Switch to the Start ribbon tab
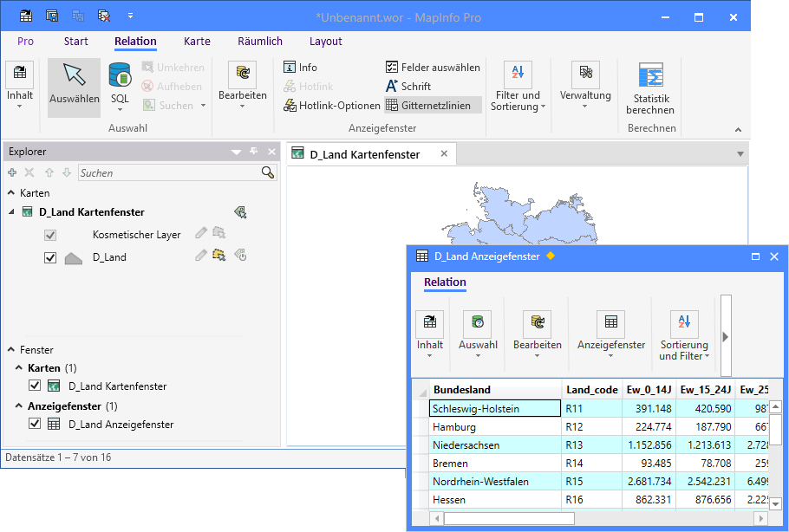 (76, 42)
